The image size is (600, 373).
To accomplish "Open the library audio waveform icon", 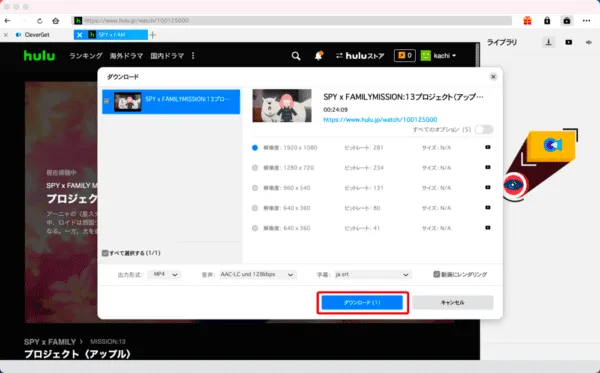I will pyautogui.click(x=589, y=42).
